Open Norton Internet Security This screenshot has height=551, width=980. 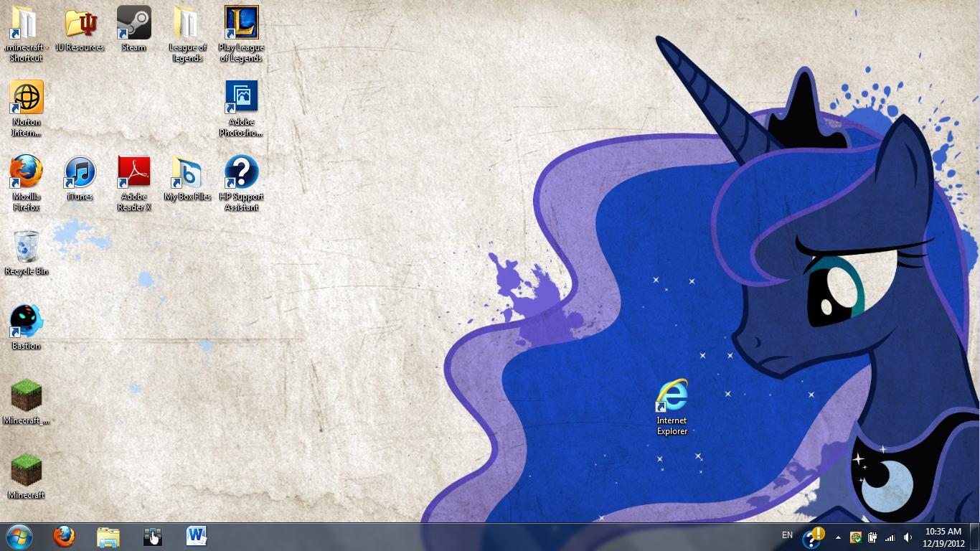26,97
